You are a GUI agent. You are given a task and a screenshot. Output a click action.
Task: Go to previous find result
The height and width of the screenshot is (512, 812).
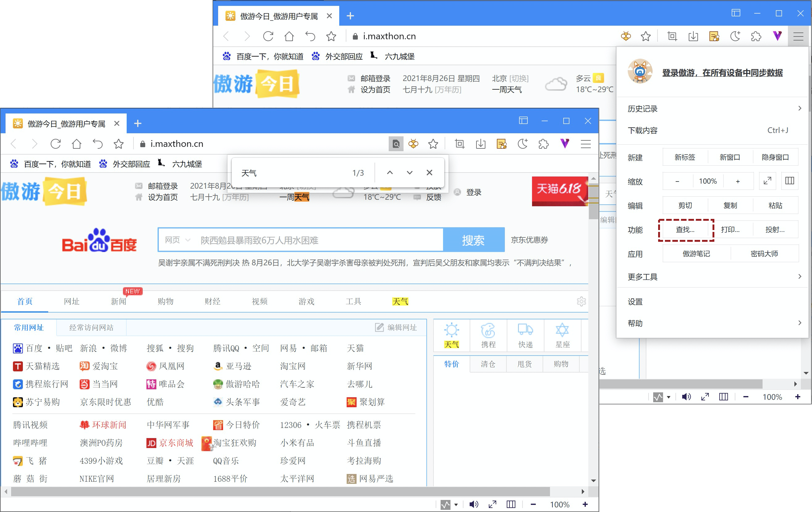click(390, 173)
